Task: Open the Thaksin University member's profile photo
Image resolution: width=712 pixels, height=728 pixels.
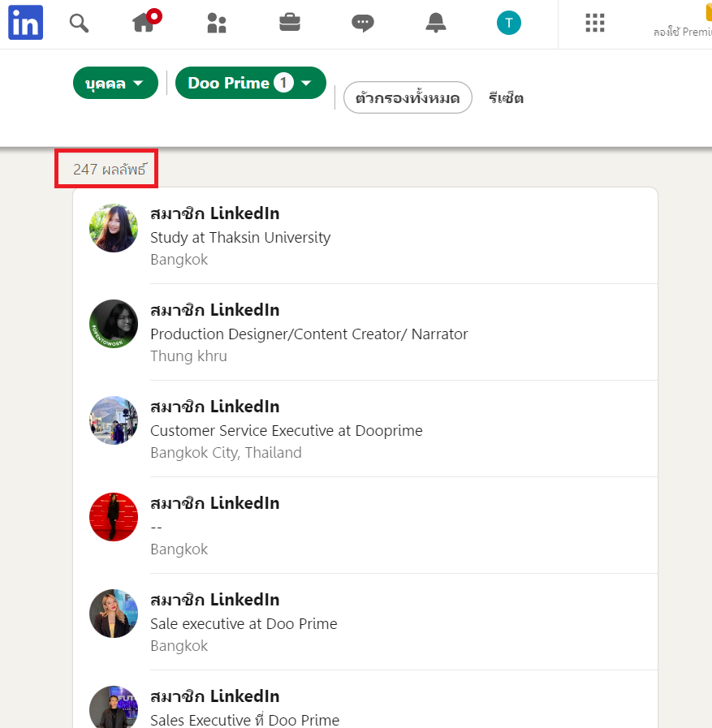Action: click(x=114, y=228)
